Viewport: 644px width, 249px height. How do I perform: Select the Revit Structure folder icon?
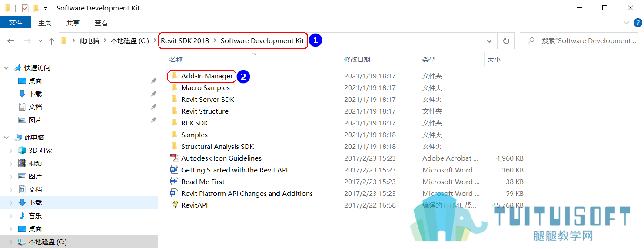coord(174,111)
